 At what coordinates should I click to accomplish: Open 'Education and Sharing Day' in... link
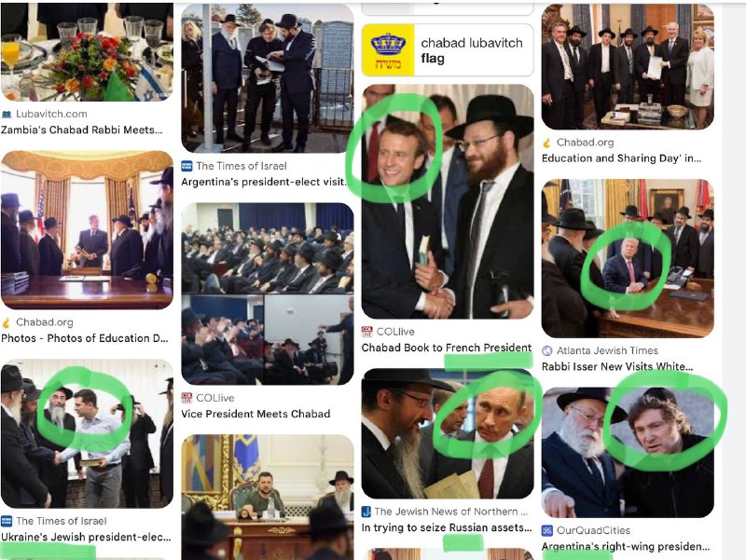point(621,158)
